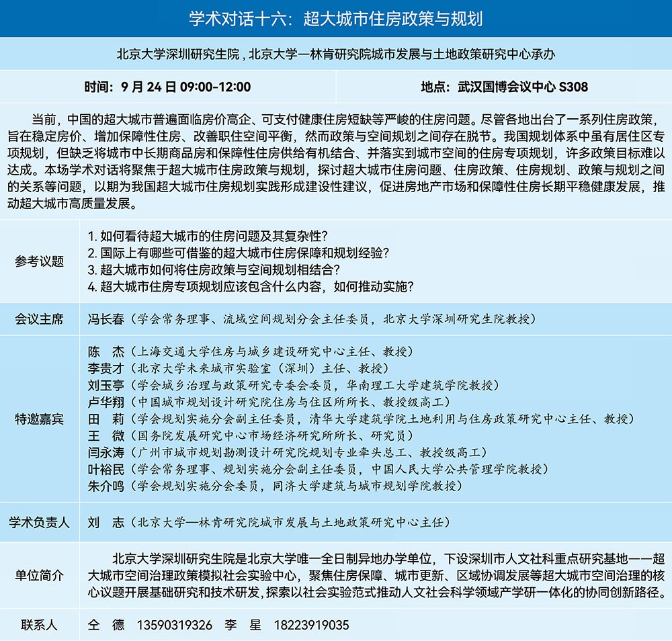
Task: Click academic lead 刘志 entry
Action: click(269, 522)
